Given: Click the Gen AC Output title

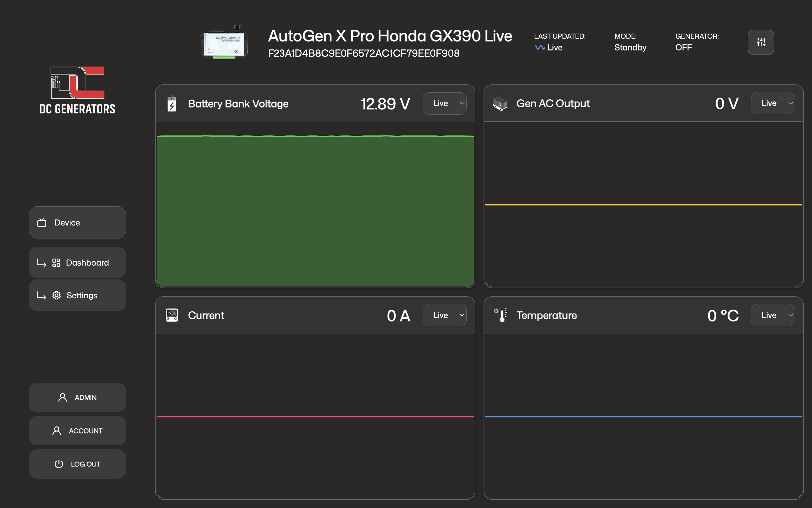Looking at the screenshot, I should click(553, 103).
